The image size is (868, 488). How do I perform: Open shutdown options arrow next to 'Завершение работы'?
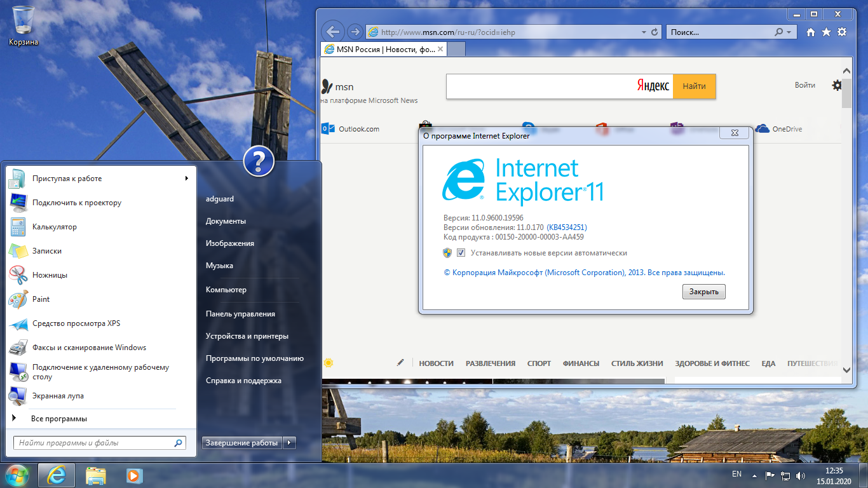pyautogui.click(x=289, y=443)
